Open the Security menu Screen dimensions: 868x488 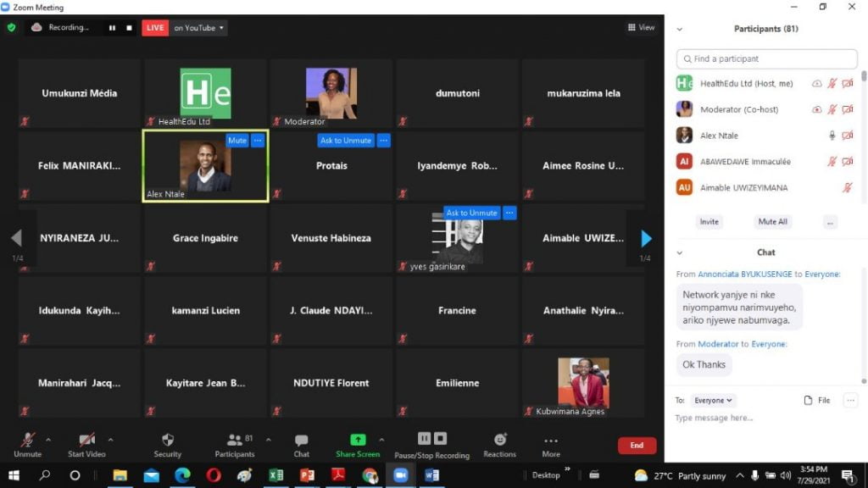click(167, 445)
